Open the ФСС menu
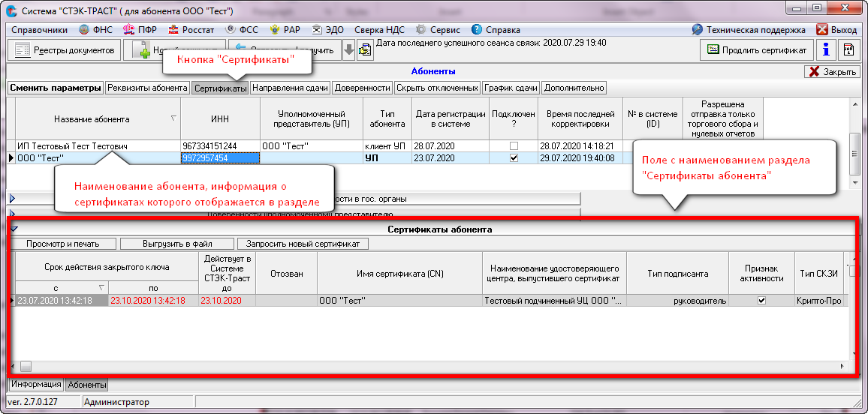Viewport: 868px width, 414px height. pyautogui.click(x=243, y=30)
